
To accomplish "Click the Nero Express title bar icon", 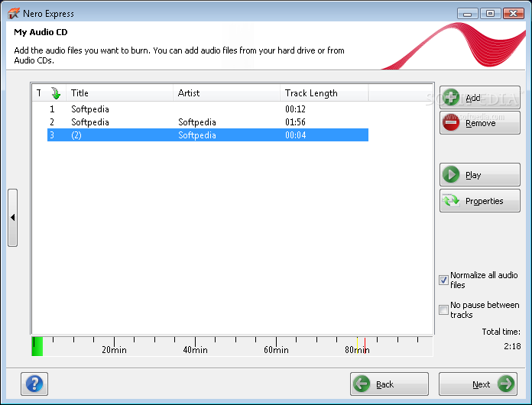I will coord(13,13).
